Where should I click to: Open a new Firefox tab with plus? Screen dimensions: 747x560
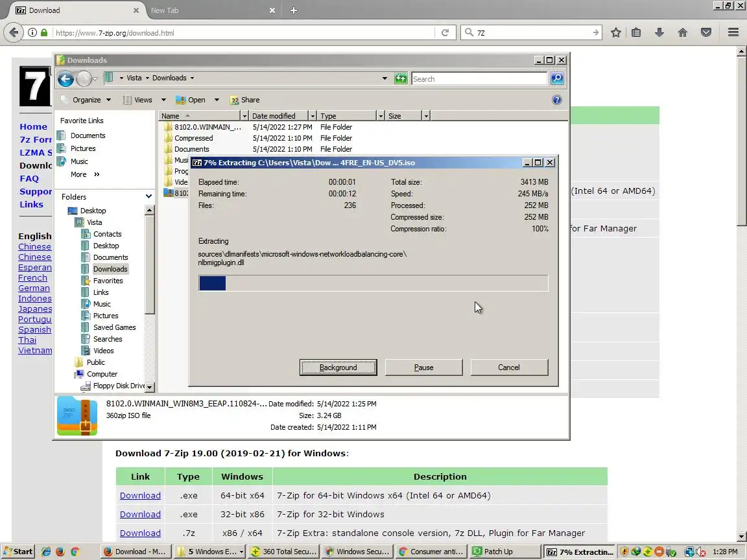[294, 10]
